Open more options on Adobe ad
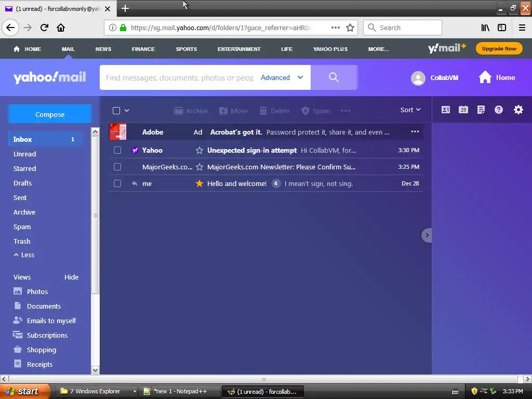Image resolution: width=532 pixels, height=399 pixels. point(415,131)
